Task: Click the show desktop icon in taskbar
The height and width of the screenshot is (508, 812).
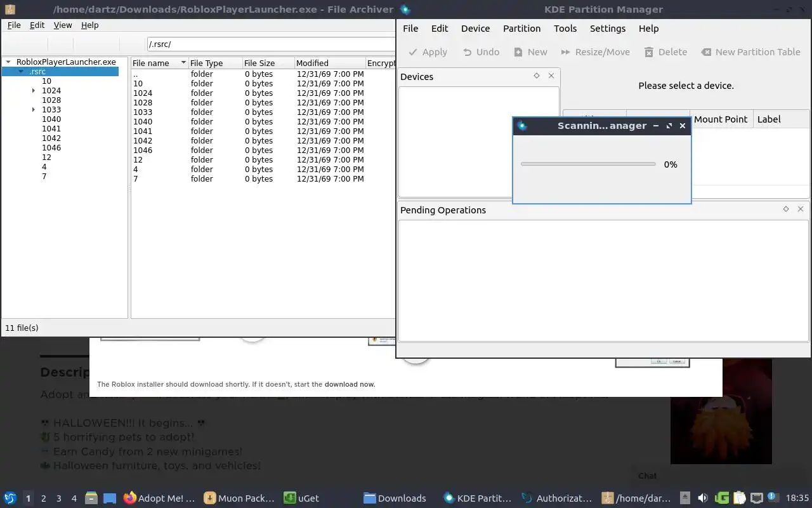Action: click(110, 498)
